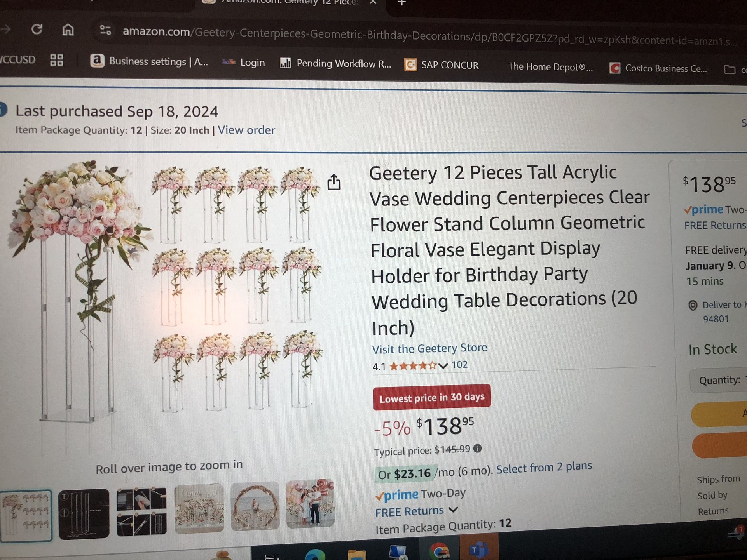Click the typical price info icon
The image size is (747, 560).
[x=478, y=449]
